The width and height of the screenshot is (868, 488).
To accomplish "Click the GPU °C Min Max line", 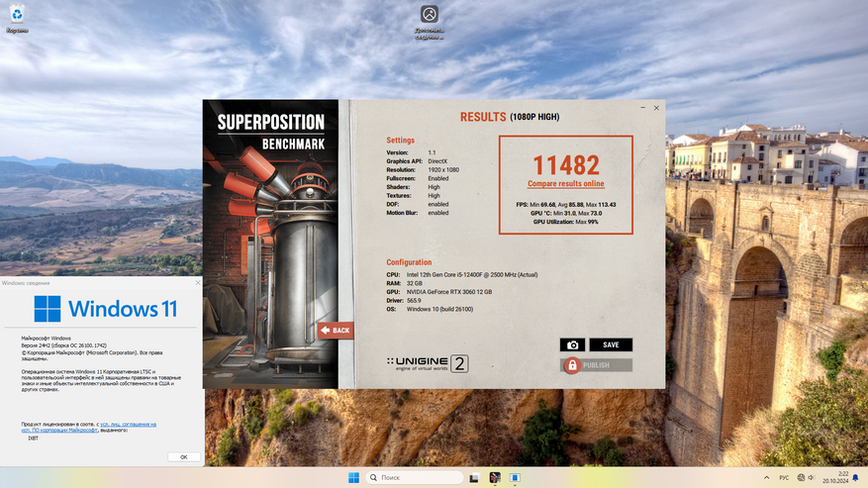I will 566,213.
